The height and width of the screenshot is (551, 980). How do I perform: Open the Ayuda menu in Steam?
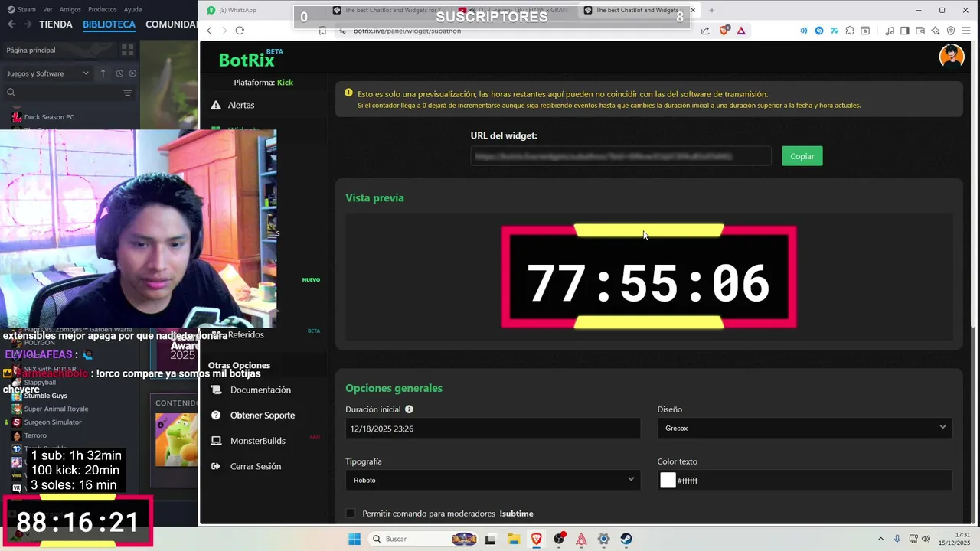click(132, 9)
